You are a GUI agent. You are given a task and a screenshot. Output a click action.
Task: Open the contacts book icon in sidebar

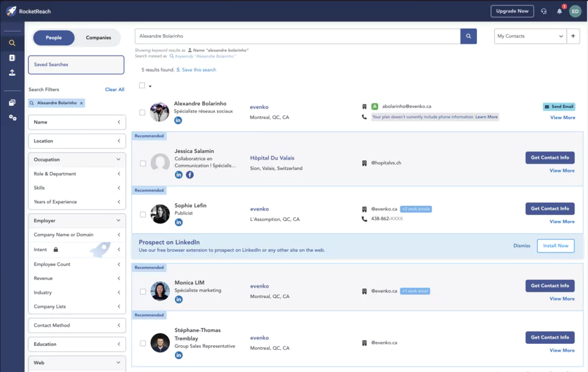tap(12, 58)
